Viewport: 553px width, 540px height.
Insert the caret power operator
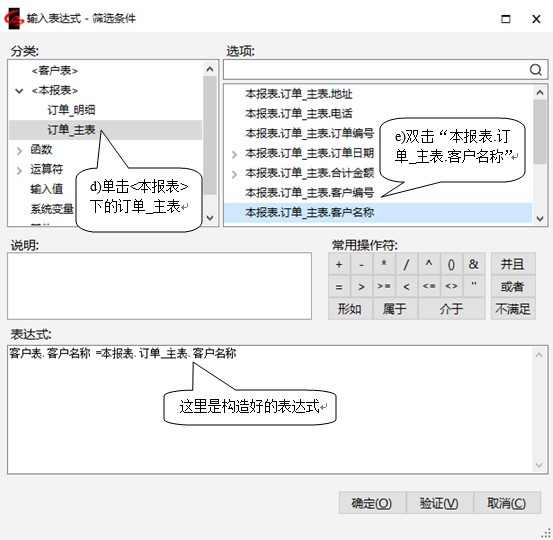pyautogui.click(x=429, y=264)
